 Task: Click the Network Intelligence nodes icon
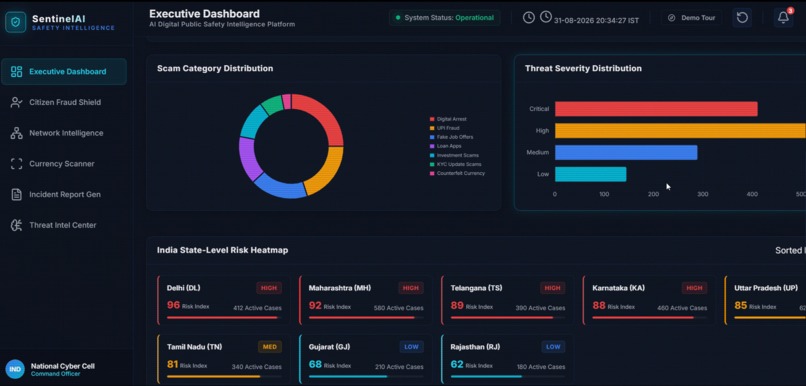(x=16, y=133)
